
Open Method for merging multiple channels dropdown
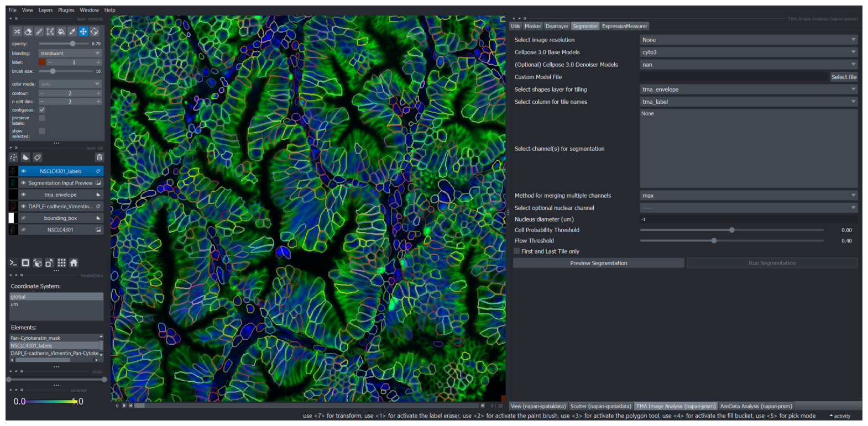click(x=749, y=196)
